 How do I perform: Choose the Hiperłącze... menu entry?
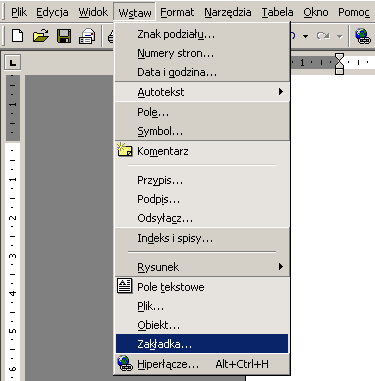point(202,364)
